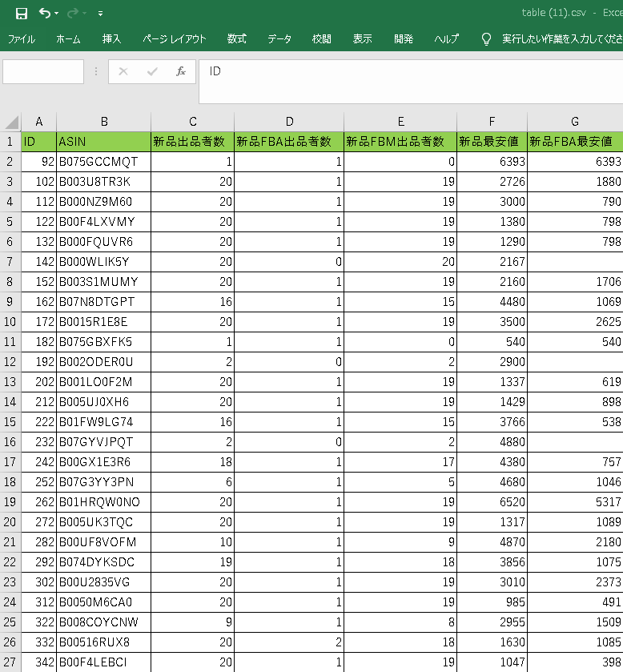Image resolution: width=623 pixels, height=672 pixels.
Task: Click the 新品最安値 header cell
Action: [492, 142]
